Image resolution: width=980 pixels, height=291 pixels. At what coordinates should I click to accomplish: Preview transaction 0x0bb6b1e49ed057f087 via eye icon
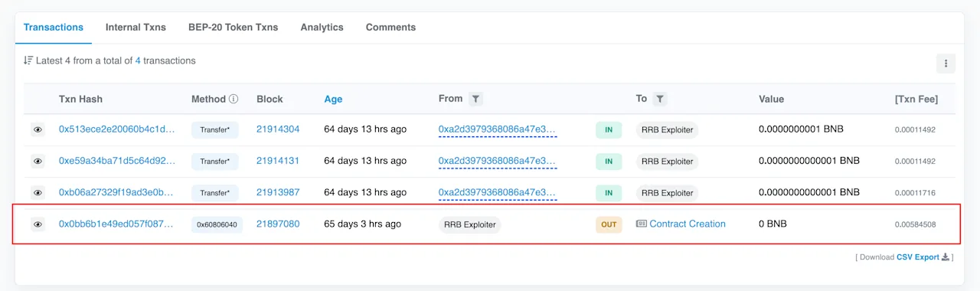[38, 224]
